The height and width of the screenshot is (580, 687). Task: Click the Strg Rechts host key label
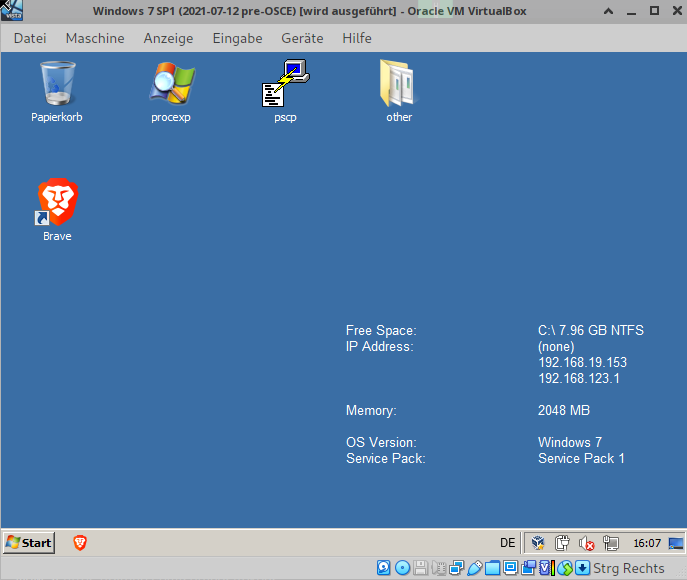[629, 568]
